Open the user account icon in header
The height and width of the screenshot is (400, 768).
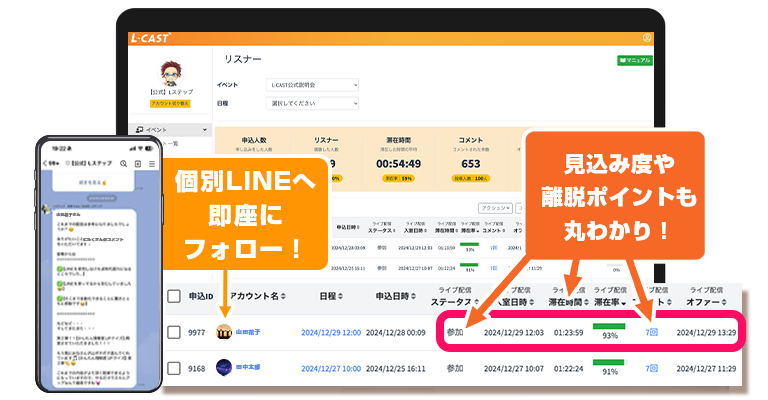click(647, 38)
